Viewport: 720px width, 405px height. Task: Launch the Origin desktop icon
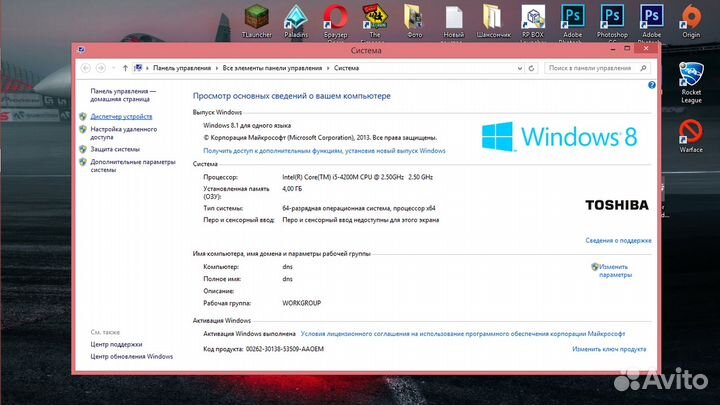[691, 21]
